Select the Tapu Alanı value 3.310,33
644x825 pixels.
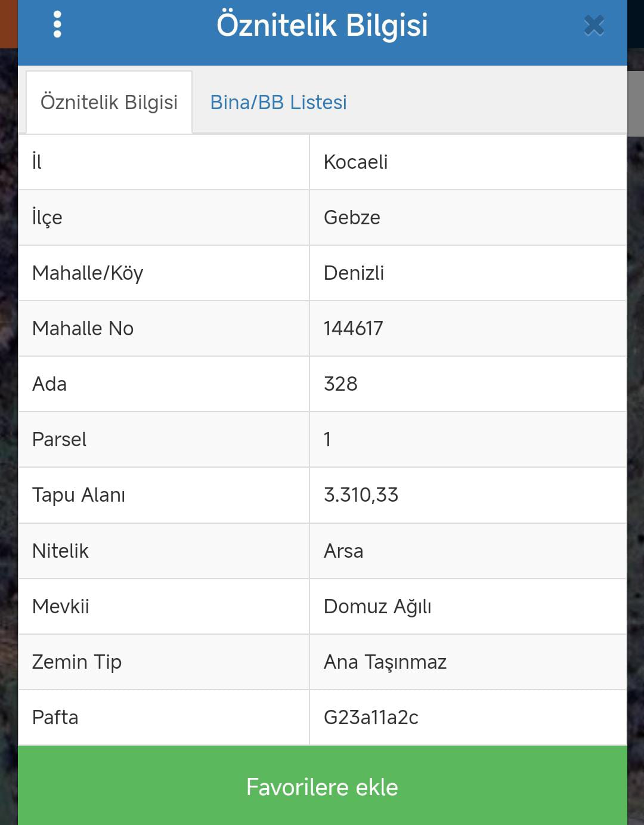click(361, 495)
